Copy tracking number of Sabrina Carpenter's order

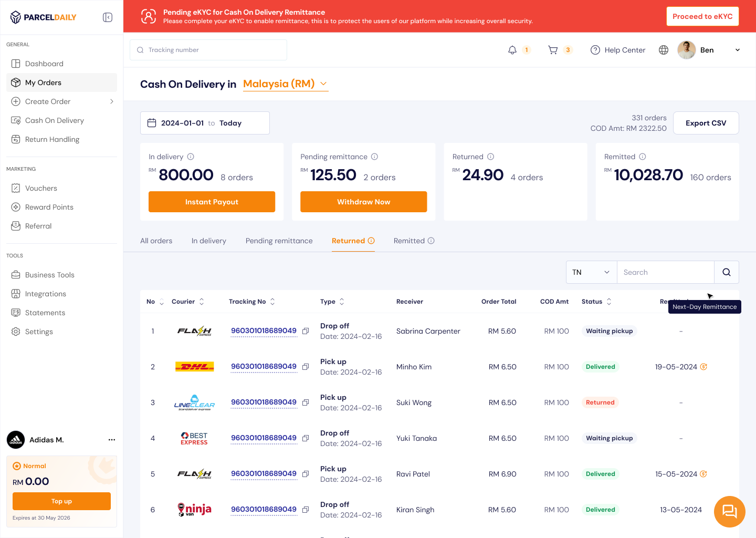tap(306, 331)
